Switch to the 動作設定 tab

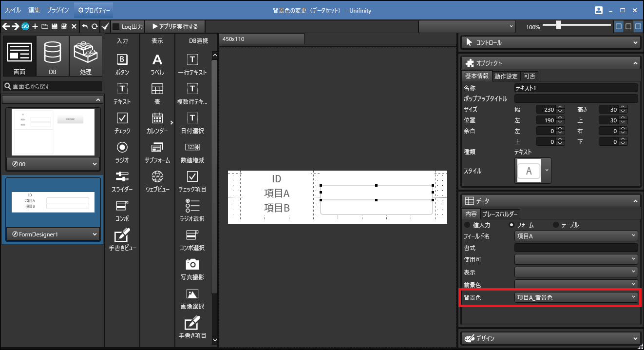click(x=506, y=76)
